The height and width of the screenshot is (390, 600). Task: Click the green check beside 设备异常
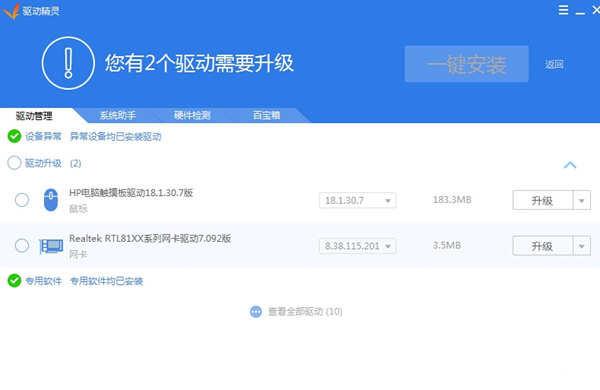tap(15, 136)
